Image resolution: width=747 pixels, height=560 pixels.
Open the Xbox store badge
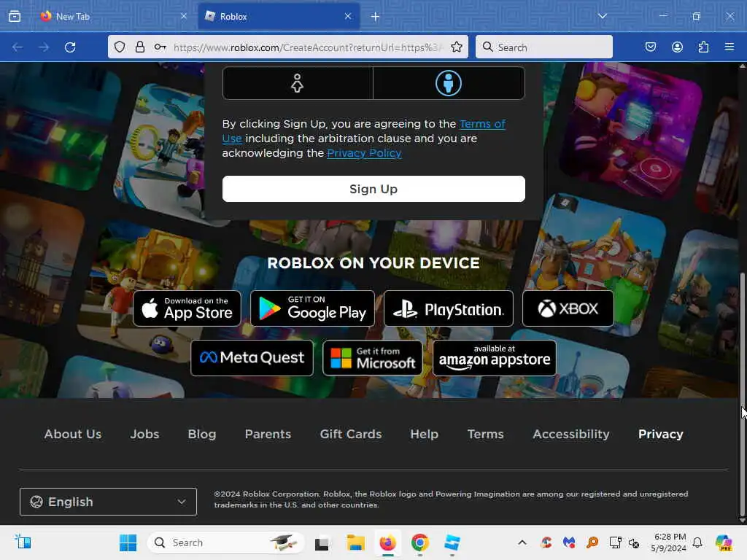pyautogui.click(x=568, y=308)
